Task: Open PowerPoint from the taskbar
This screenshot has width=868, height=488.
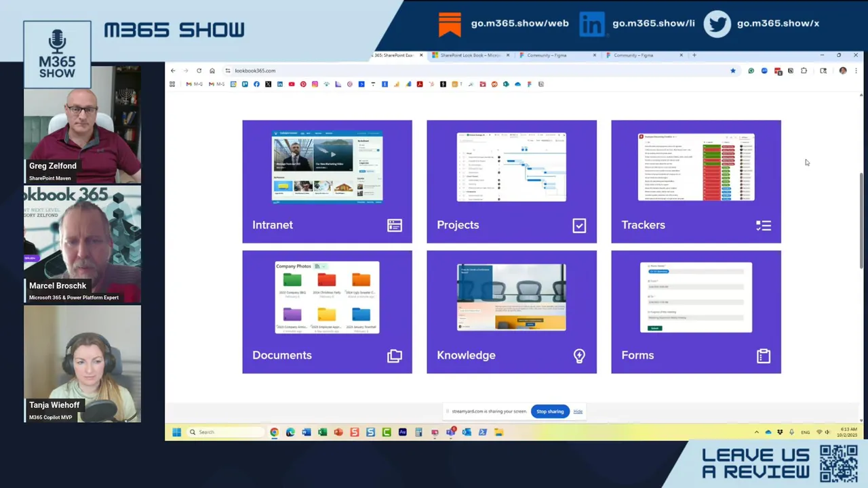Action: tap(338, 432)
